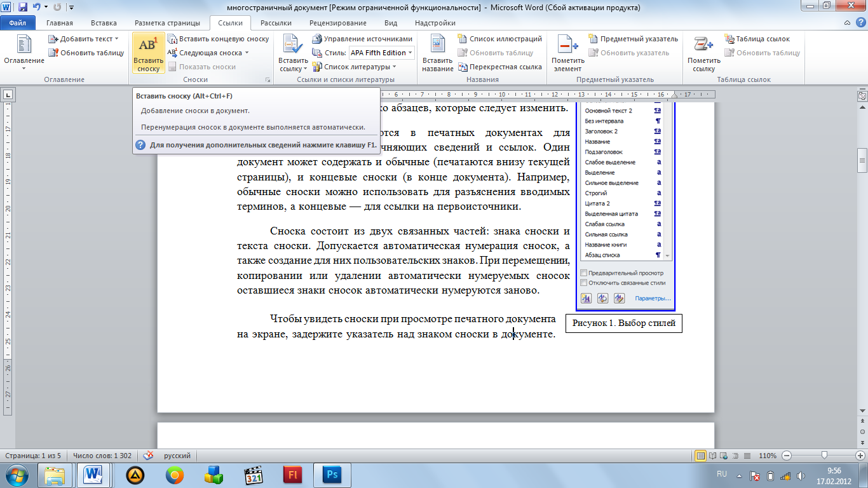Click Пометить элемент index entry button

coord(567,53)
